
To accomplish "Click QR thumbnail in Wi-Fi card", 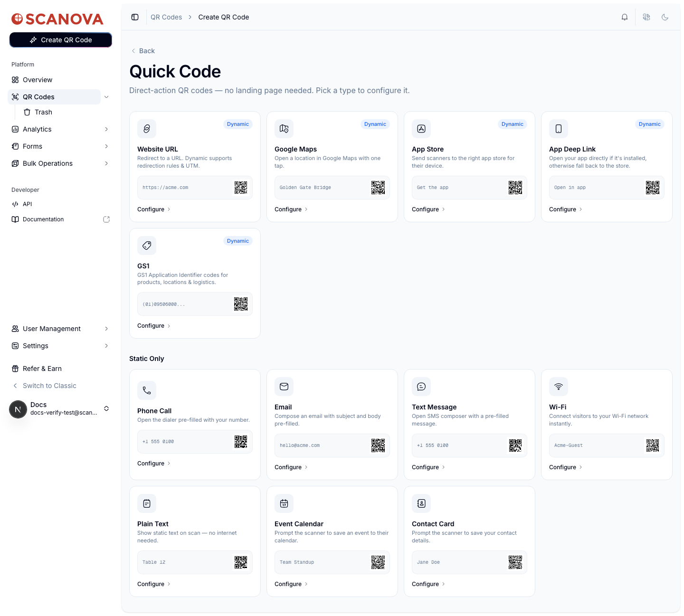I will point(653,445).
